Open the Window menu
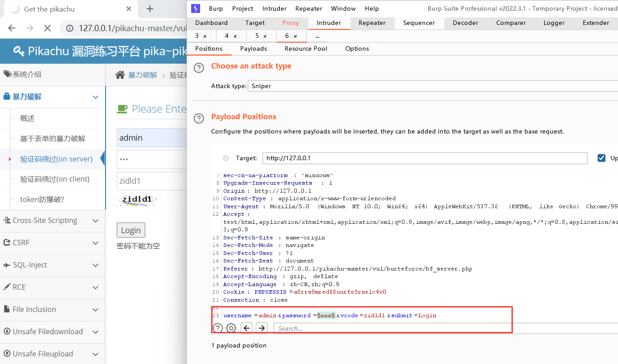618x364 pixels. (344, 8)
